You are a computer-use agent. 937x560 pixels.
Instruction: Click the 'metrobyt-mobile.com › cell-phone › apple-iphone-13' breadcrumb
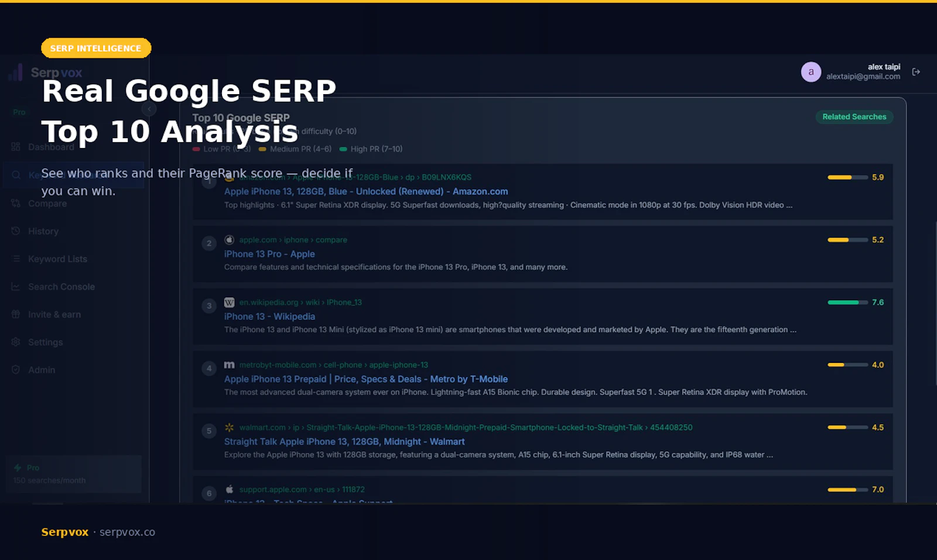pos(333,365)
